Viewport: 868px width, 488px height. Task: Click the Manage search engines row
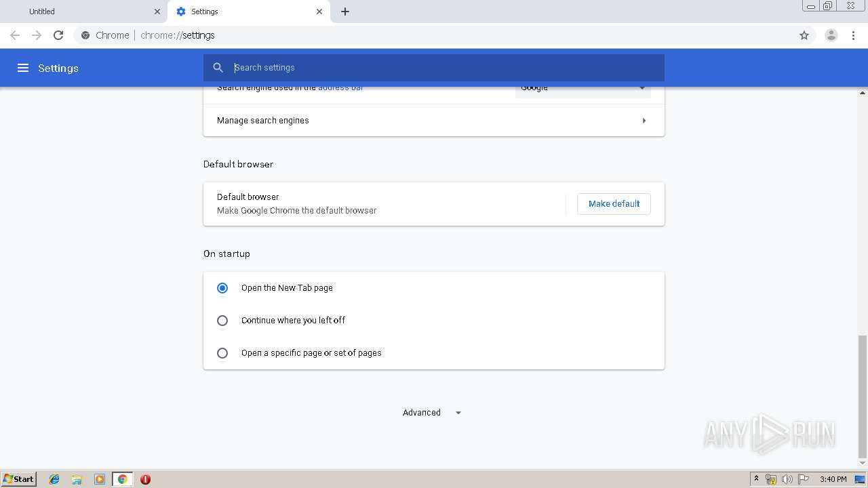pos(434,121)
